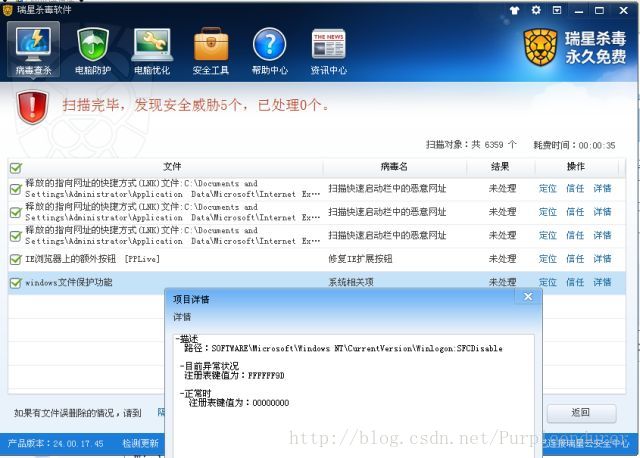Uncheck the third LNK shortcut threat row
The image size is (640, 458).
pyautogui.click(x=16, y=236)
